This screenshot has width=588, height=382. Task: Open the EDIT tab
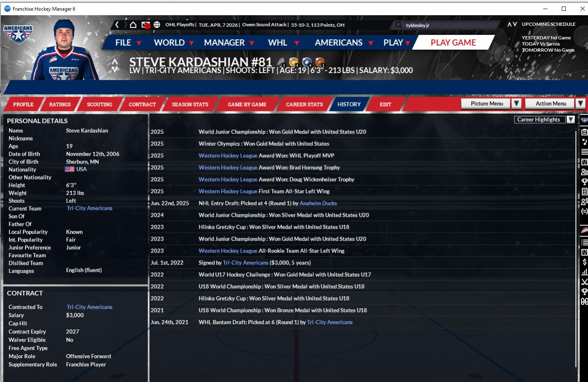click(385, 104)
